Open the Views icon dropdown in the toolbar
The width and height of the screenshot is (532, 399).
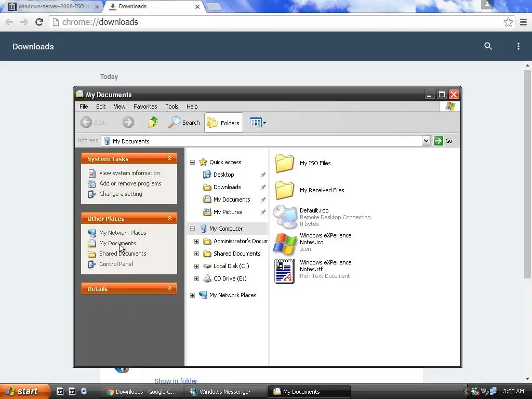pos(258,123)
